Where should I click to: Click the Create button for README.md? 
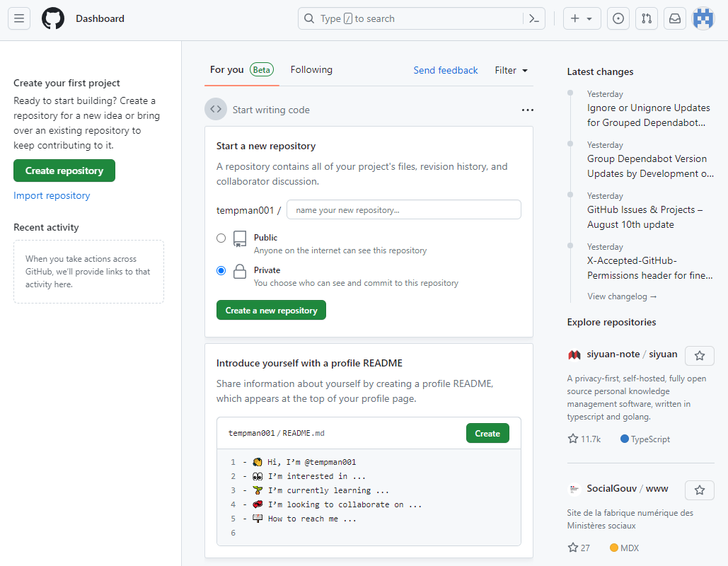487,433
